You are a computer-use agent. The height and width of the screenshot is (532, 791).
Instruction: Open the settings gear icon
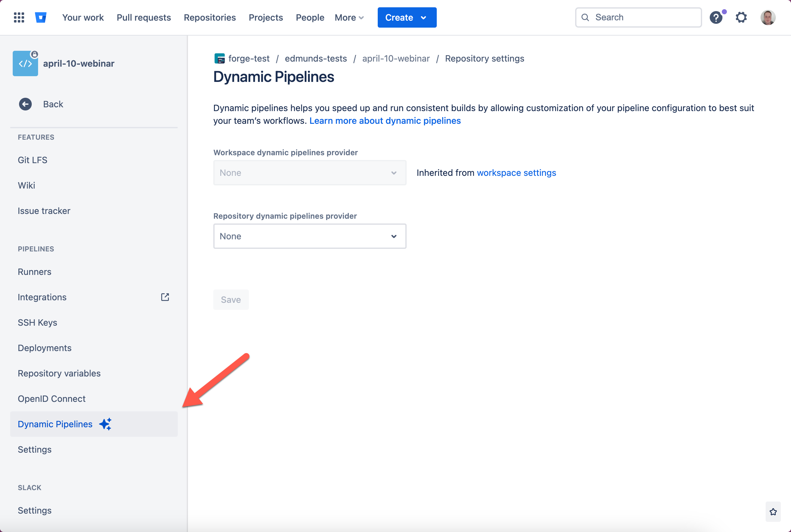pos(741,17)
